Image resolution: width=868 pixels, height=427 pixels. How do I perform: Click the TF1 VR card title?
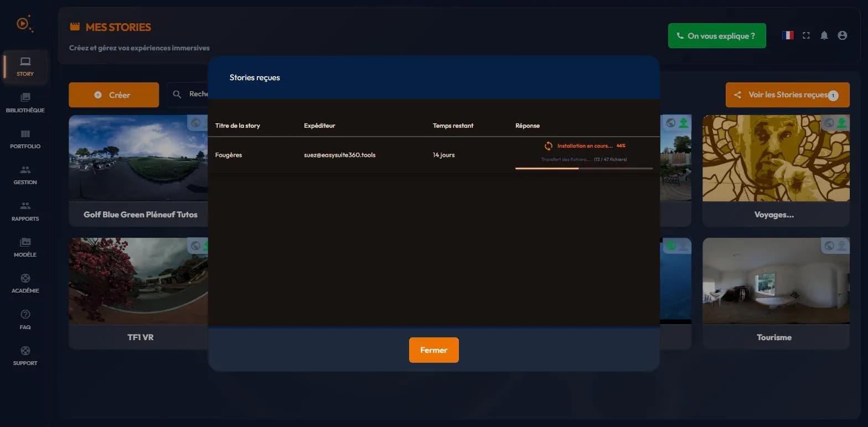[x=141, y=337]
